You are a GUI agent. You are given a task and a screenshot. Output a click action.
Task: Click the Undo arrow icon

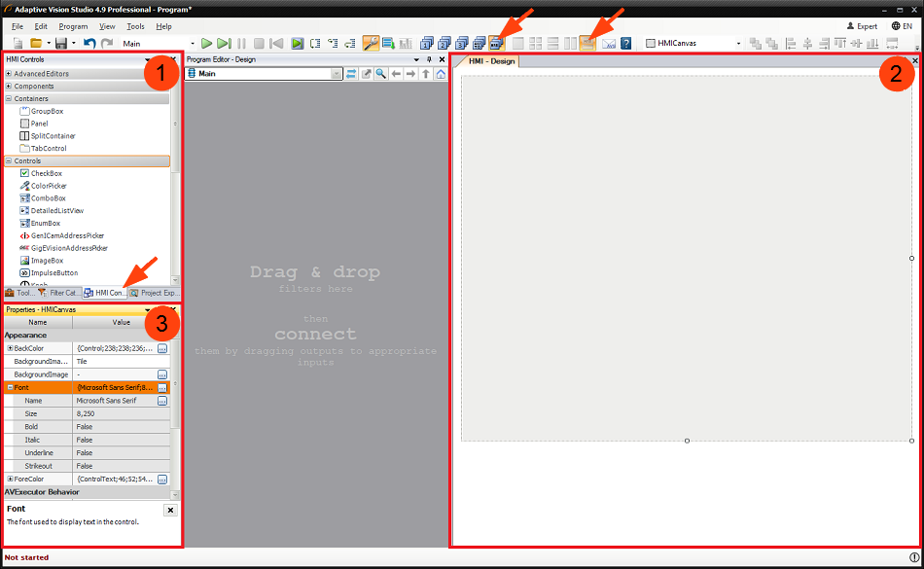[x=89, y=44]
